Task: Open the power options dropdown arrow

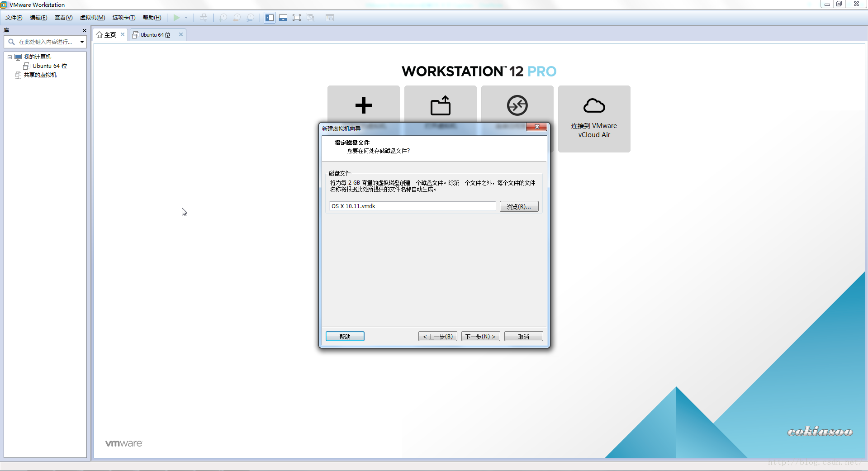Action: click(186, 18)
